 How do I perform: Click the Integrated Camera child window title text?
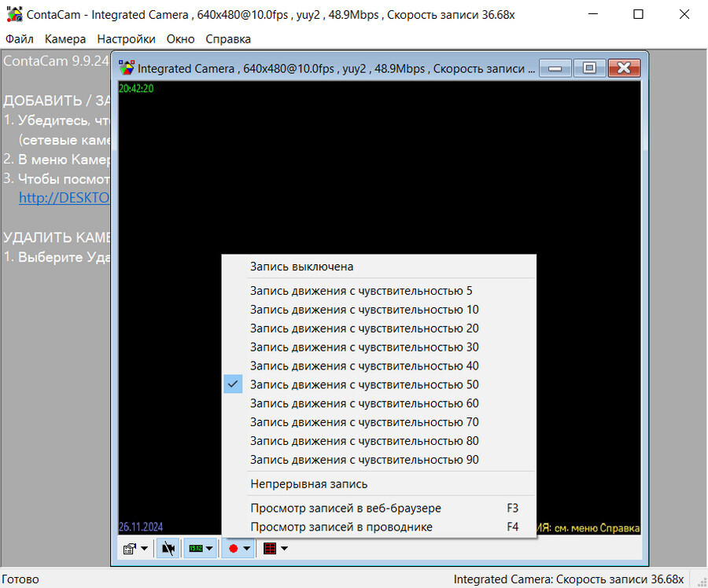[336, 68]
